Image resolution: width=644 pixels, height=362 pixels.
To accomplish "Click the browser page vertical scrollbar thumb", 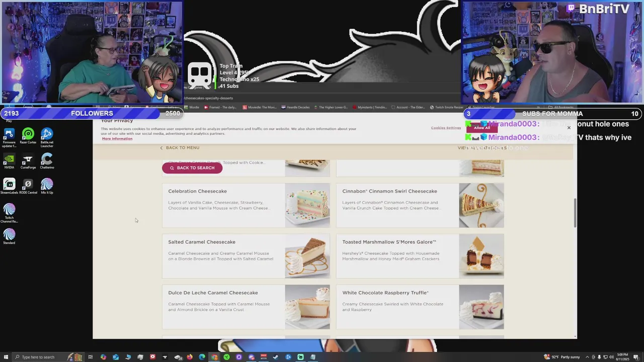I will pos(575,213).
